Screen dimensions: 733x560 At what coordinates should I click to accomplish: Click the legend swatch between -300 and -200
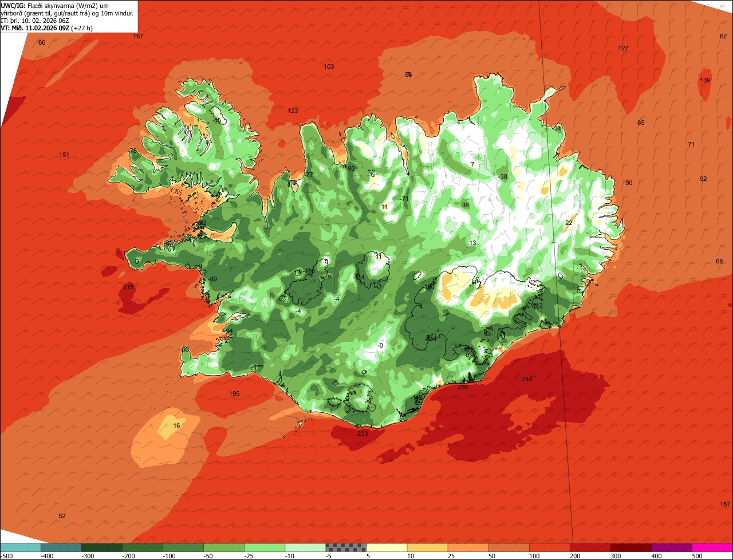click(102, 547)
